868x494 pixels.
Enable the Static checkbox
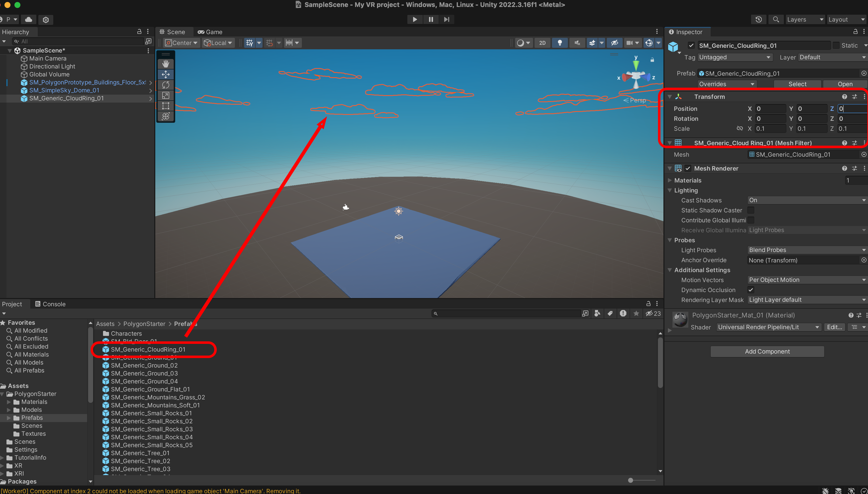[836, 46]
